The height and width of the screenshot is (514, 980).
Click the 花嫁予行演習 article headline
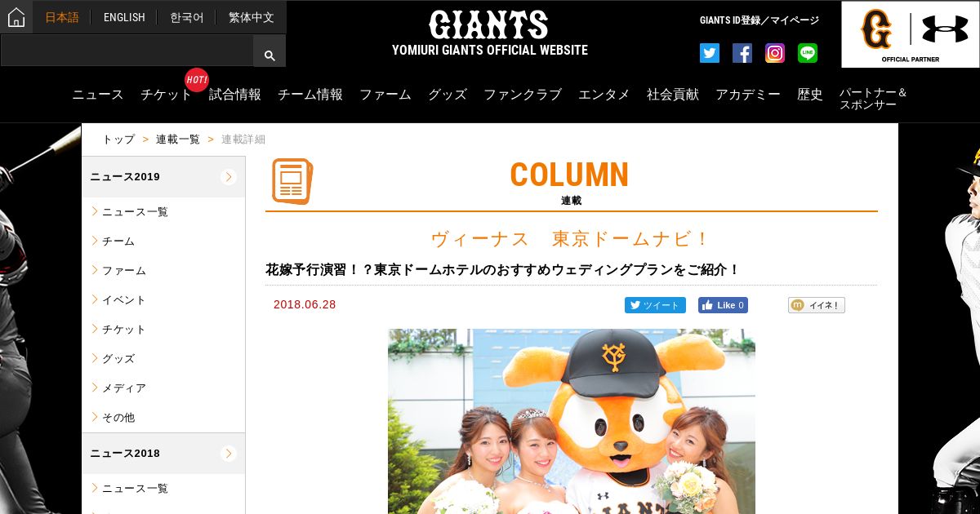pos(502,269)
